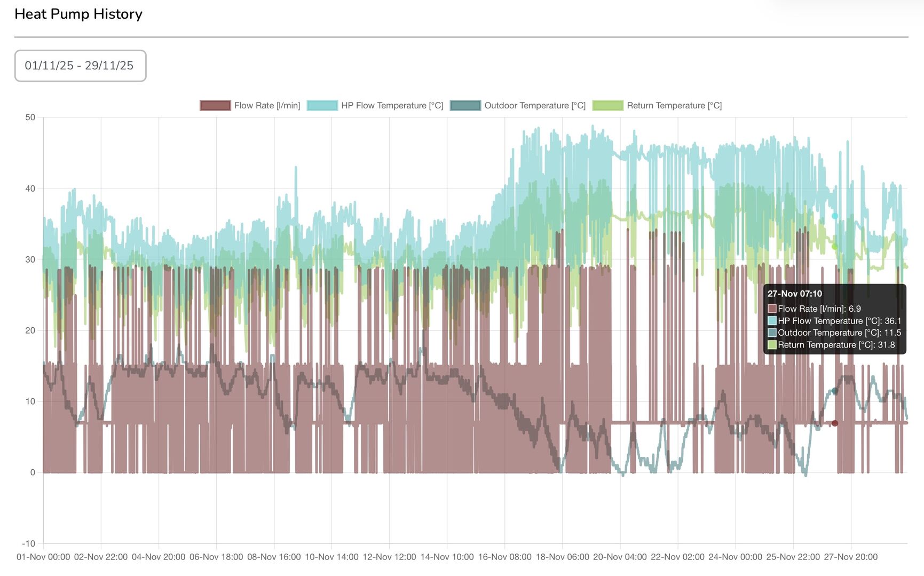924x576 pixels.
Task: Click the '01-Nov 00:00' x-axis label
Action: [43, 557]
